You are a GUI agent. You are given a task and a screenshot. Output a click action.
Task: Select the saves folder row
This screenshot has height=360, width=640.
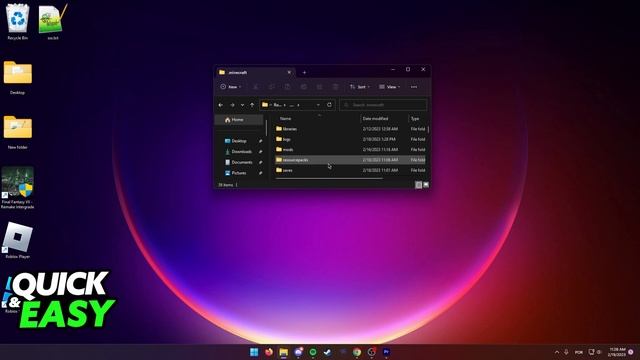click(x=350, y=170)
